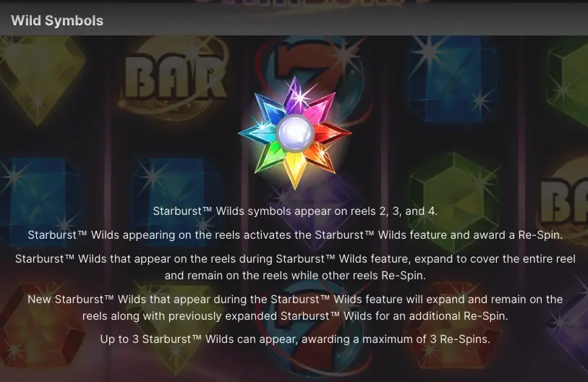
Task: Click the 'maximum of 3 Re-Spins' line
Action: 295,339
